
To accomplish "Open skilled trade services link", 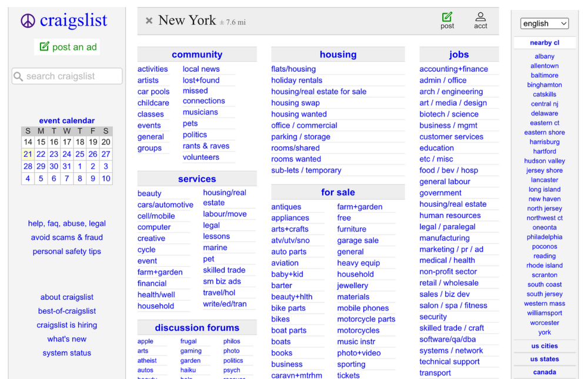I will pyautogui.click(x=224, y=270).
